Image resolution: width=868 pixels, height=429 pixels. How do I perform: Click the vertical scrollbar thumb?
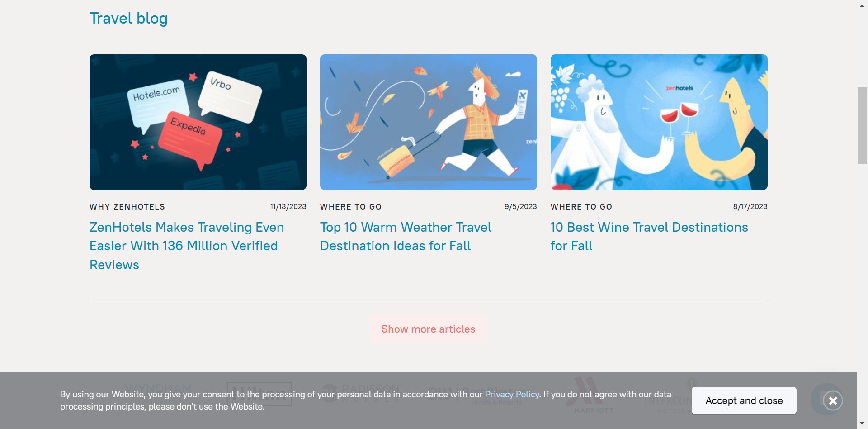[862, 125]
